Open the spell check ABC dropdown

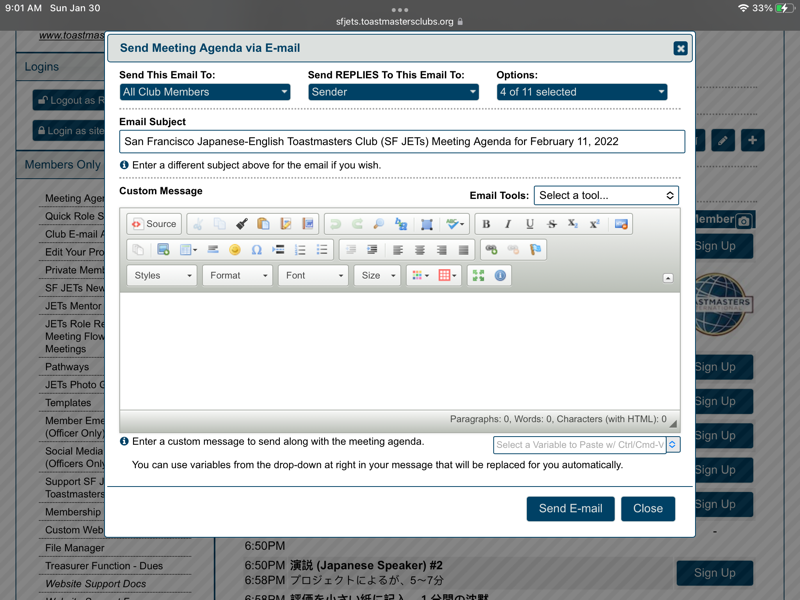point(455,224)
